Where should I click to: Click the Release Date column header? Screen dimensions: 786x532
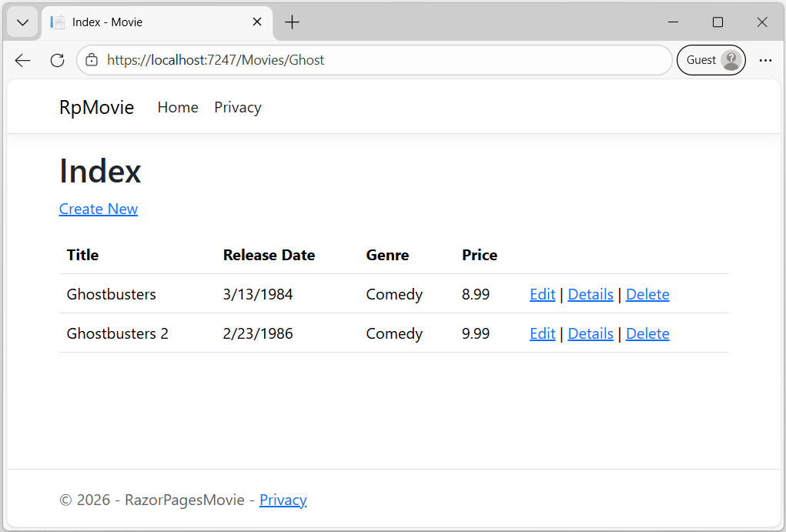click(269, 255)
